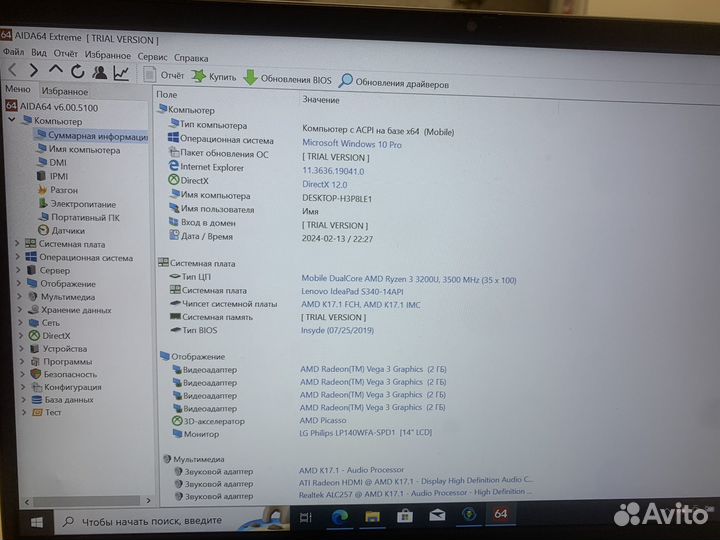Open the Вид menu

point(39,53)
